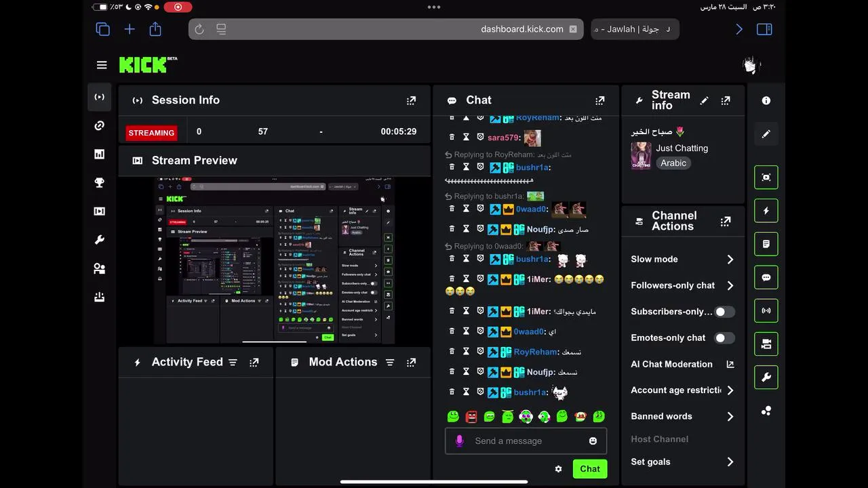Screen dimensions: 868x488
Task: Click the pencil edit-layout icon in right toolbar
Action: [766, 134]
